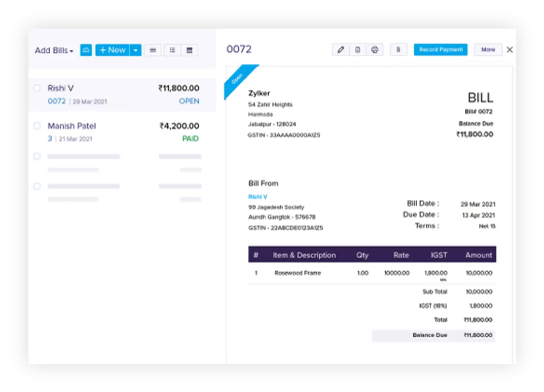This screenshot has width=544, height=392.
Task: Print the bill using the printer icon
Action: tap(375, 49)
